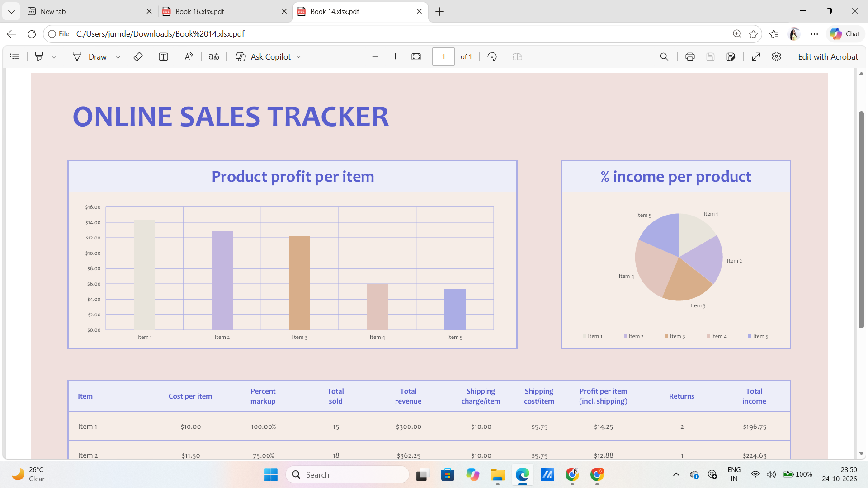
Task: Toggle Fit to width icon
Action: click(x=416, y=56)
